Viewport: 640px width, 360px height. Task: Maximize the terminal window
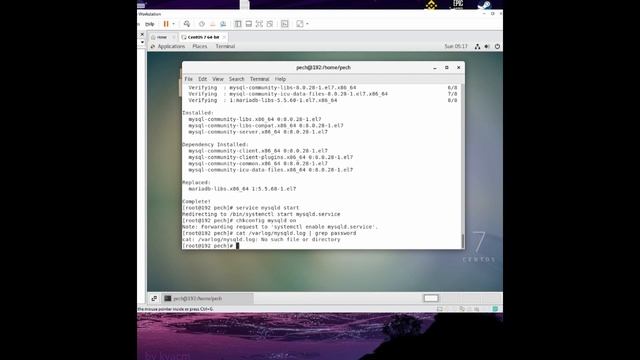click(x=447, y=68)
